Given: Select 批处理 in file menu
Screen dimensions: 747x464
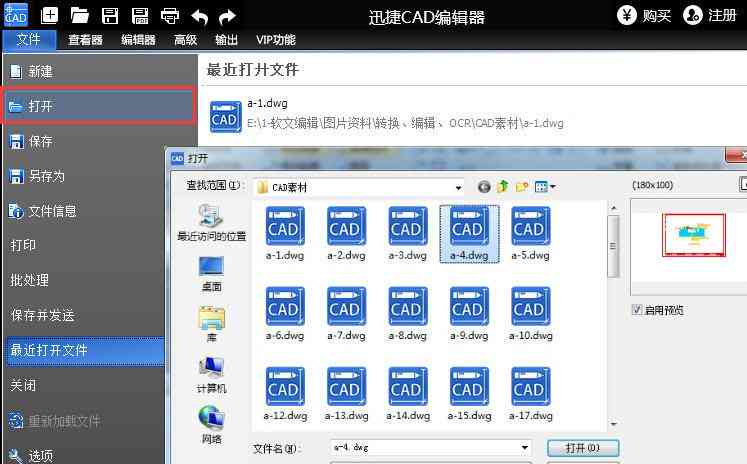Looking at the screenshot, I should 86,280.
